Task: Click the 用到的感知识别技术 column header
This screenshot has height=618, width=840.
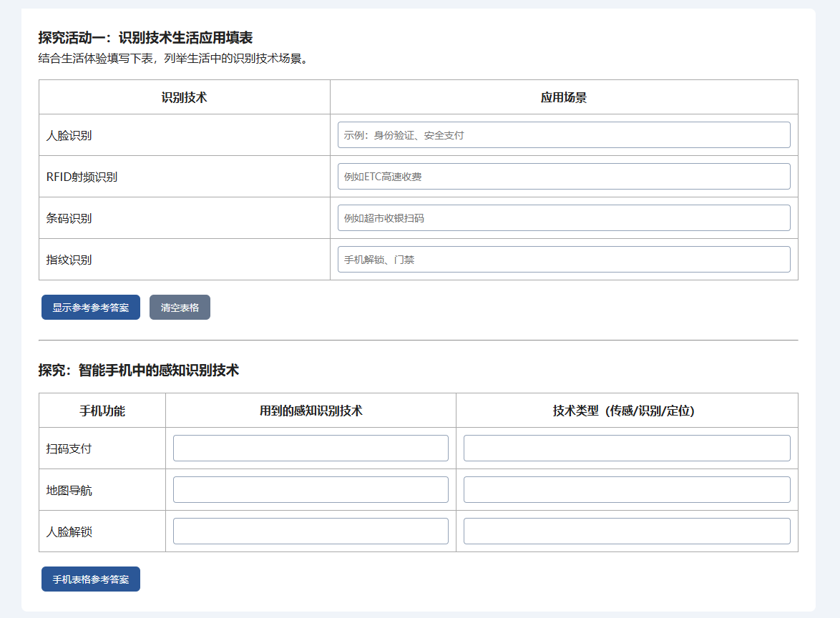Action: point(311,411)
